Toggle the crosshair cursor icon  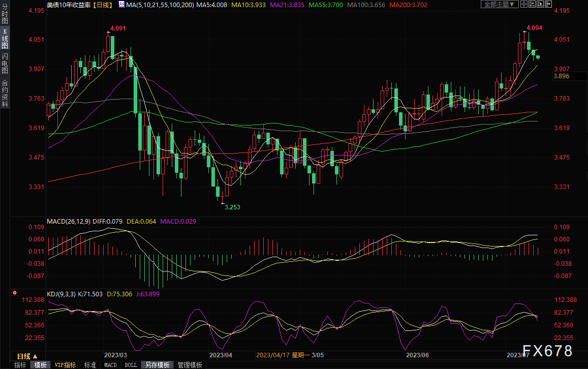pos(524,4)
